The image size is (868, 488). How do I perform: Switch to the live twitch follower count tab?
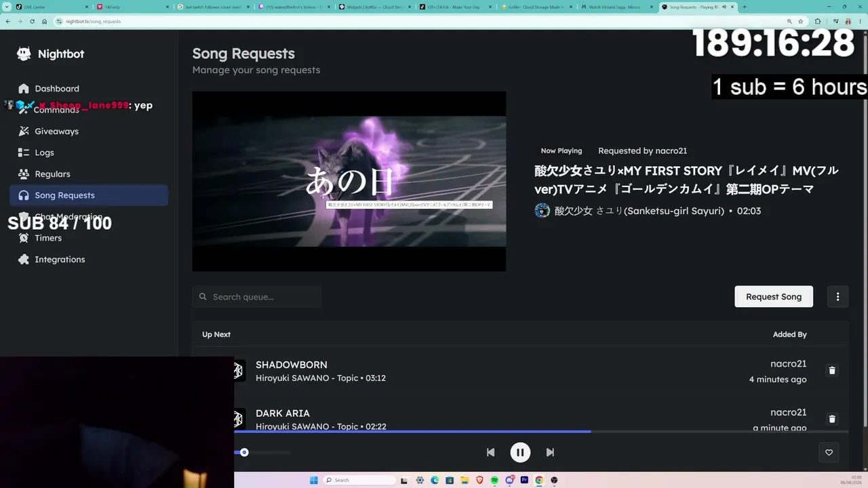tap(213, 7)
